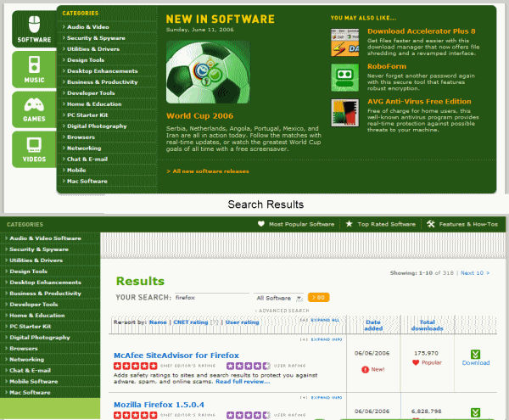Click the orange GO button

(x=318, y=297)
